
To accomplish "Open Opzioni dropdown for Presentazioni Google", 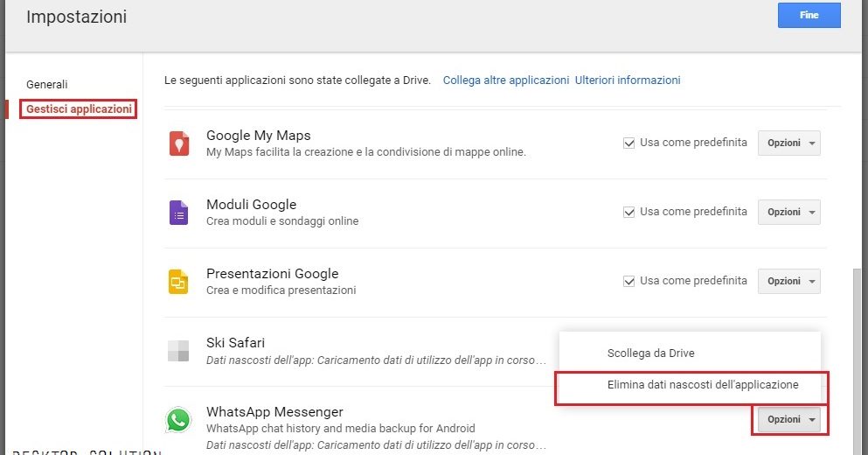I will [x=788, y=281].
